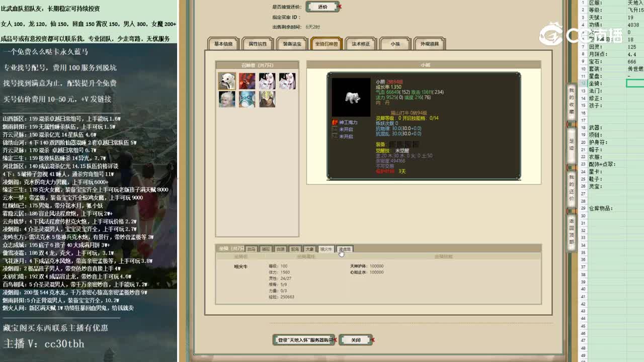Click the 召唤兽 list header
This screenshot has width=644, height=362.
coord(257,65)
